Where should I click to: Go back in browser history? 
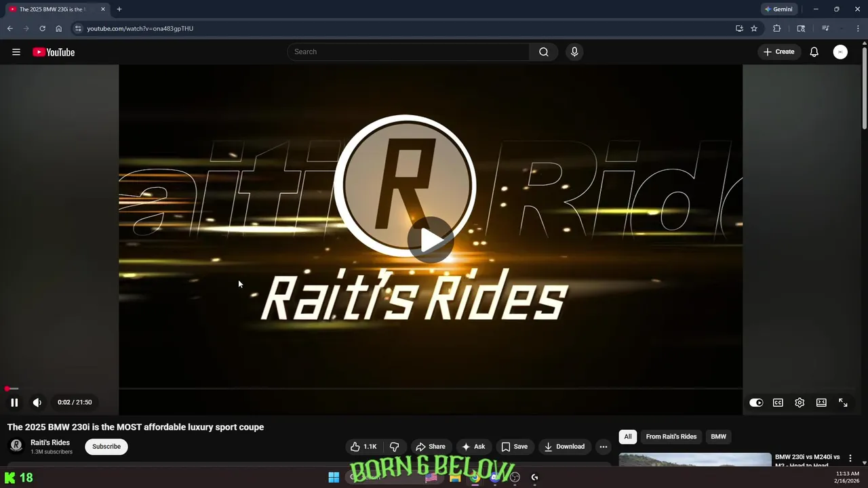10,28
